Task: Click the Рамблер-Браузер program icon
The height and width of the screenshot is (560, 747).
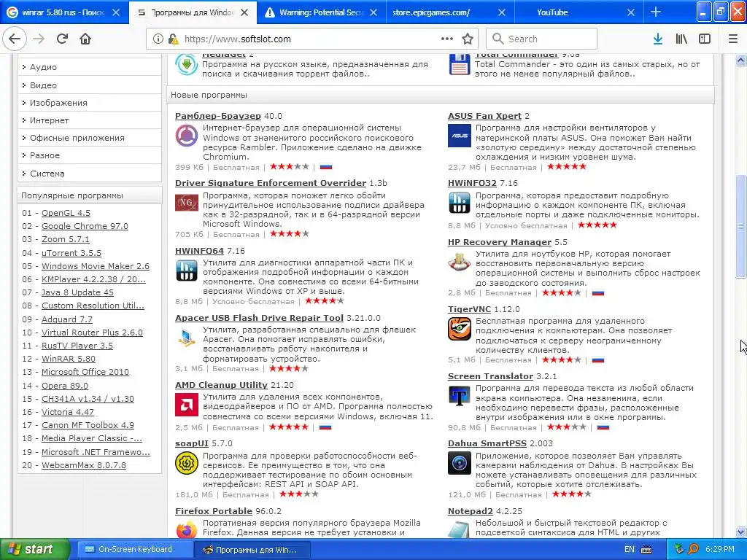Action: [186, 136]
